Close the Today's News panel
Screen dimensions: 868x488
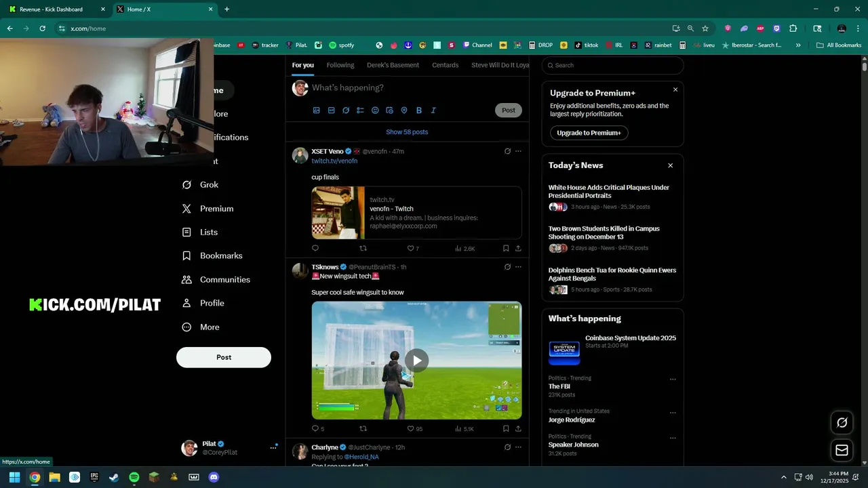pyautogui.click(x=671, y=165)
